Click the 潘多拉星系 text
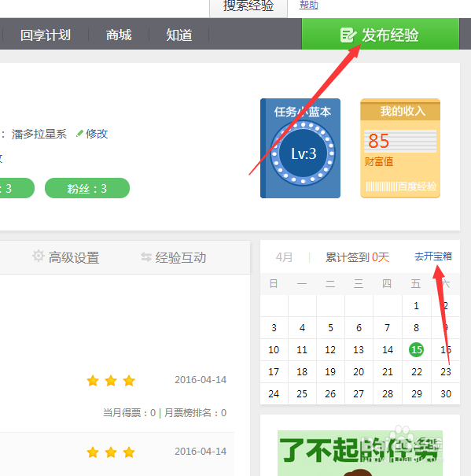 (x=39, y=134)
